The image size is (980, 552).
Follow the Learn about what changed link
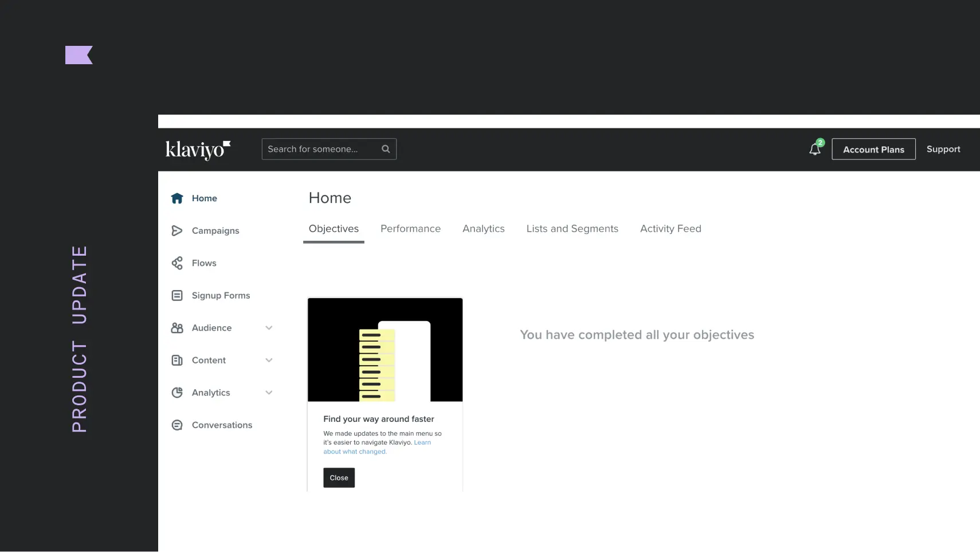(x=377, y=447)
